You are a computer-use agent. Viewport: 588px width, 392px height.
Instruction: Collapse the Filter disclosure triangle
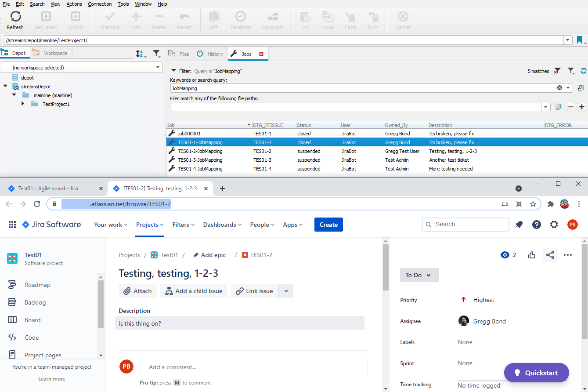(173, 71)
